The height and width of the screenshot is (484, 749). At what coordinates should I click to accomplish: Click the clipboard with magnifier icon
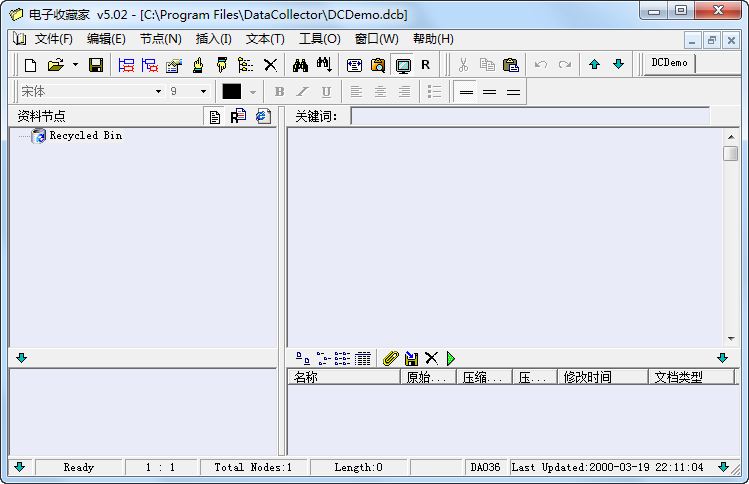tap(378, 65)
